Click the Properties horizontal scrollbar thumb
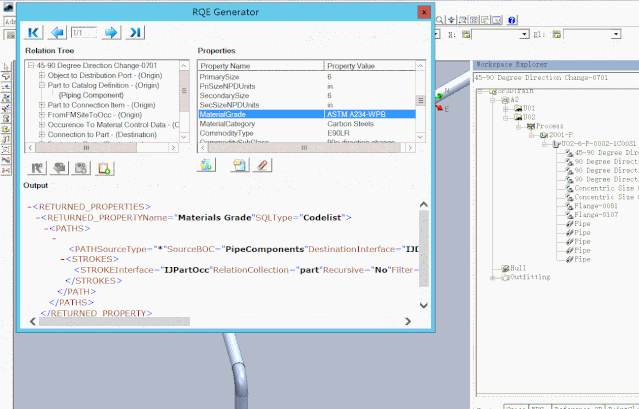Image resolution: width=639 pixels, height=409 pixels. tap(304, 147)
